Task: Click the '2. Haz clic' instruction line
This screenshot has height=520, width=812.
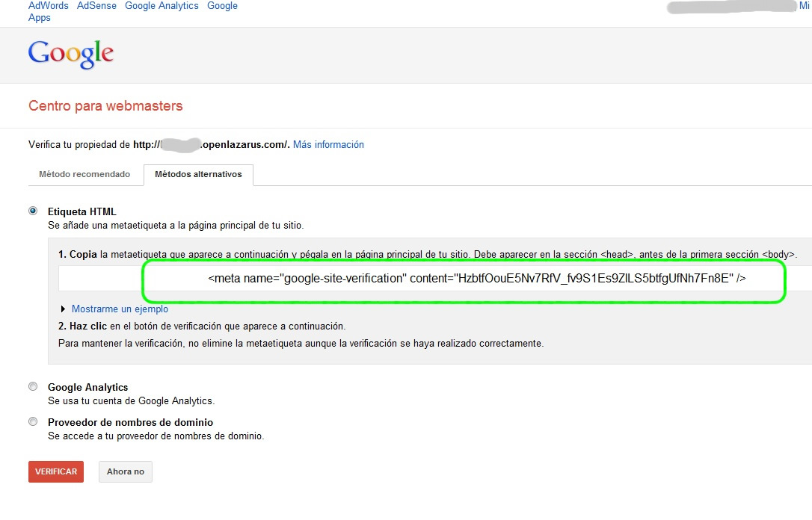Action: 201,326
